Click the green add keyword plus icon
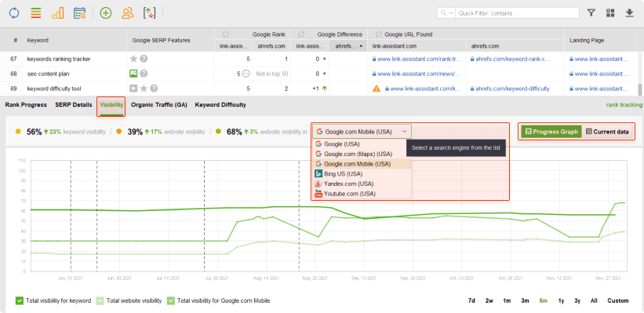This screenshot has height=313, width=644. click(x=106, y=13)
